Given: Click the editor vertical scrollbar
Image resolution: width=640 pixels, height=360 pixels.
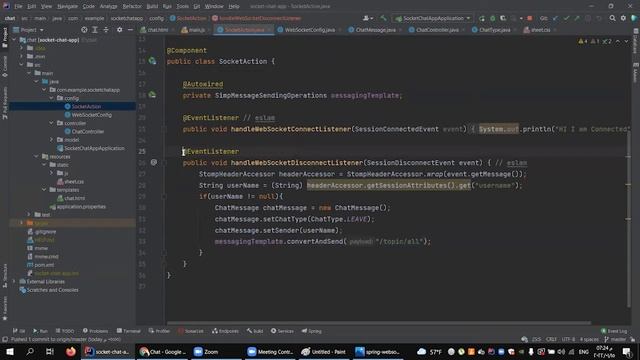Looking at the screenshot, I should [629, 220].
